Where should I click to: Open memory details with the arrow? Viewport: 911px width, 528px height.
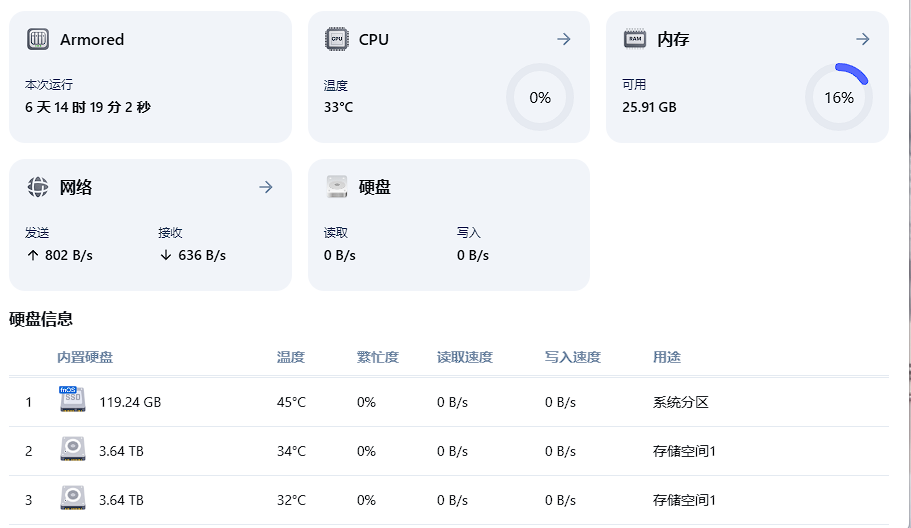[x=863, y=39]
